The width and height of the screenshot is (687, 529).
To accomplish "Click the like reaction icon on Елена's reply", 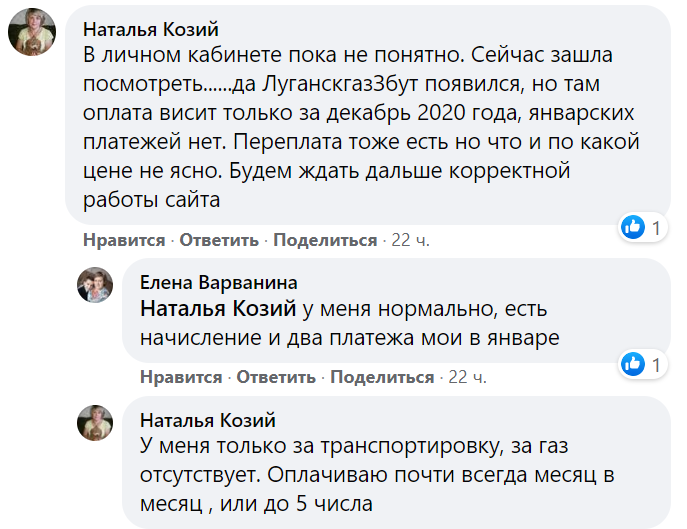I will click(632, 364).
